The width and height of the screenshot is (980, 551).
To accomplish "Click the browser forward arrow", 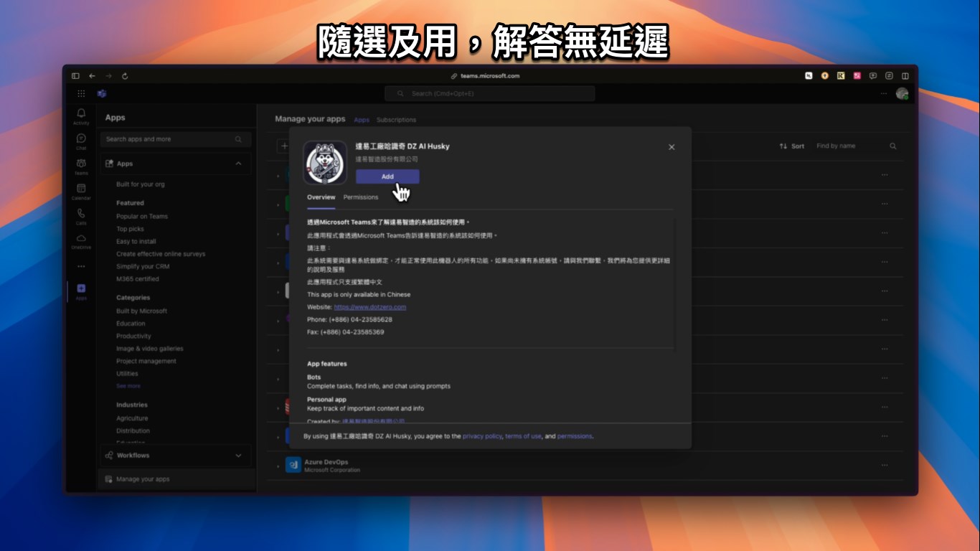I will (x=108, y=76).
